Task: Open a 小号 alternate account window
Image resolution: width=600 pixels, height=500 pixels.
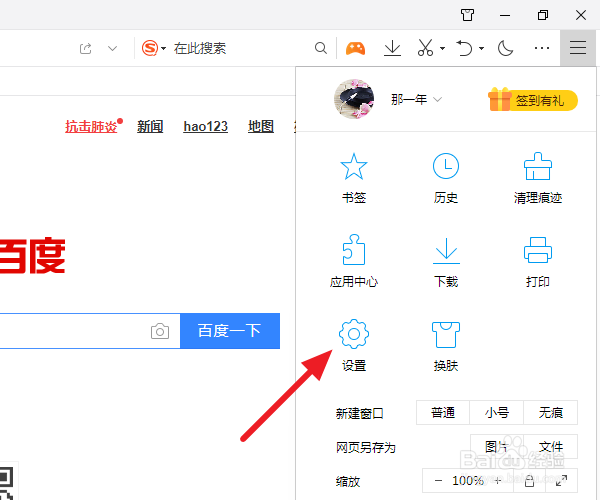Action: point(496,412)
